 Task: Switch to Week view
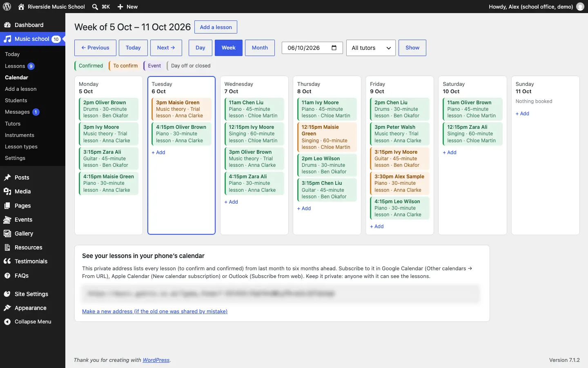tap(228, 48)
